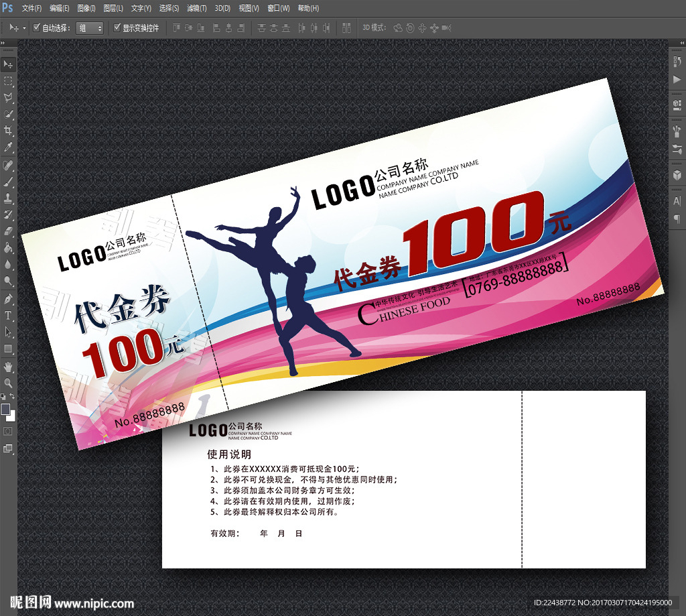This screenshot has height=616, width=686.
Task: Swap foreground and background colors
Action: [x=12, y=396]
